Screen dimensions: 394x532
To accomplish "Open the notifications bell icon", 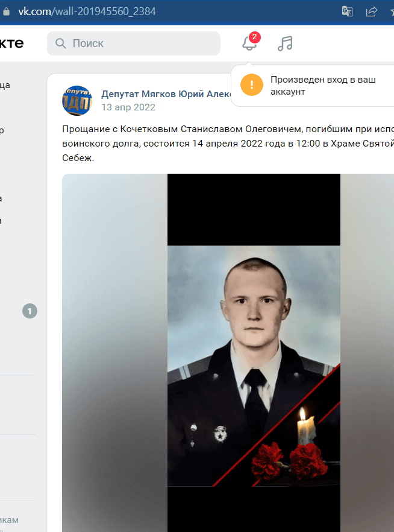I will point(249,43).
